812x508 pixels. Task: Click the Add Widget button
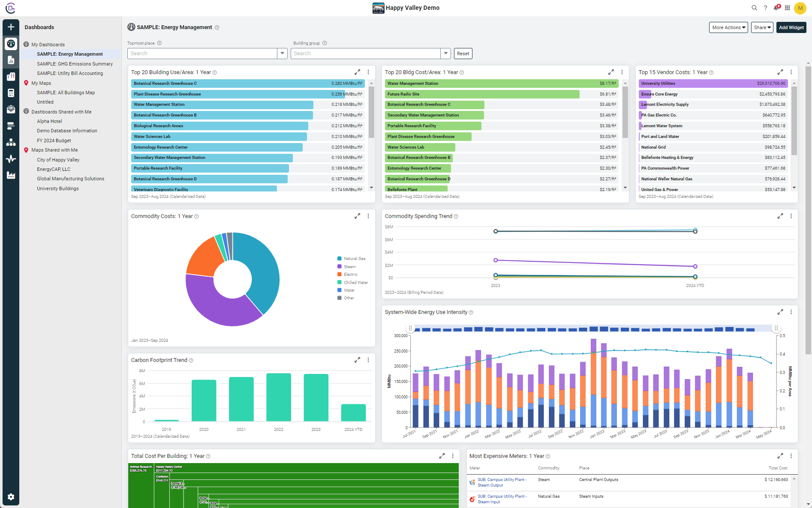(791, 27)
